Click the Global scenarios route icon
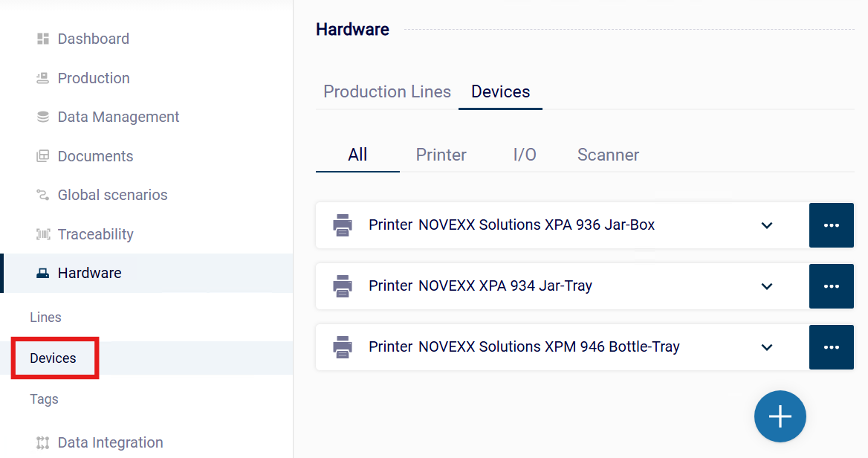The height and width of the screenshot is (458, 868). point(42,195)
